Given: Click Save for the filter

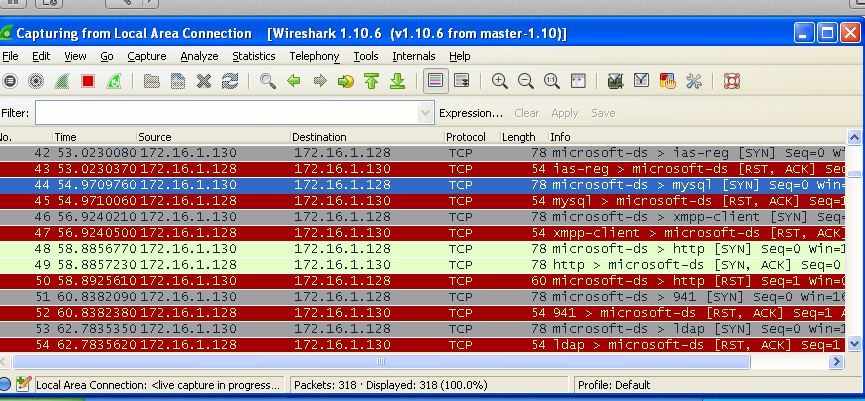Looking at the screenshot, I should click(x=603, y=113).
